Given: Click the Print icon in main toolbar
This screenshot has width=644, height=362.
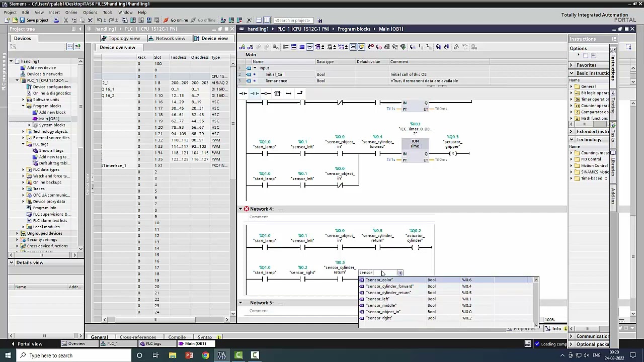Looking at the screenshot, I should tap(56, 20).
